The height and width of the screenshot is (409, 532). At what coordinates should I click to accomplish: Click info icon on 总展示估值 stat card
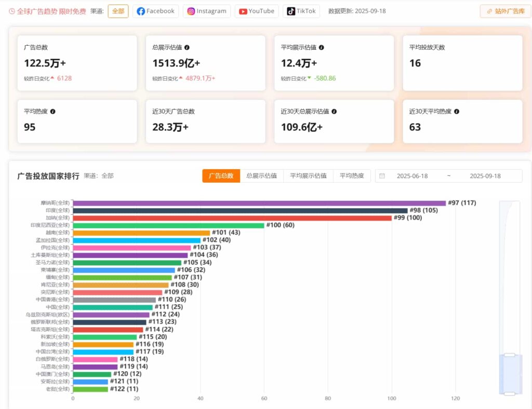pyautogui.click(x=187, y=47)
